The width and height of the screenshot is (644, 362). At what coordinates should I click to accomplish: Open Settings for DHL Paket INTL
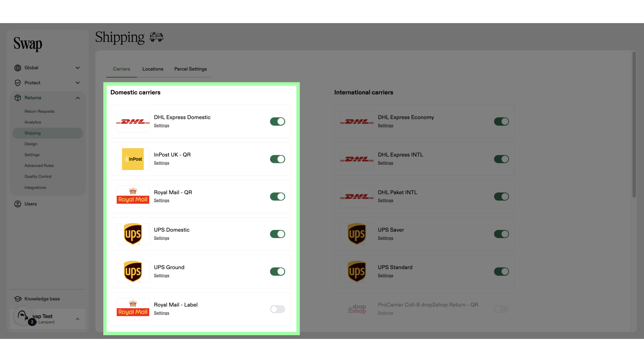(385, 200)
